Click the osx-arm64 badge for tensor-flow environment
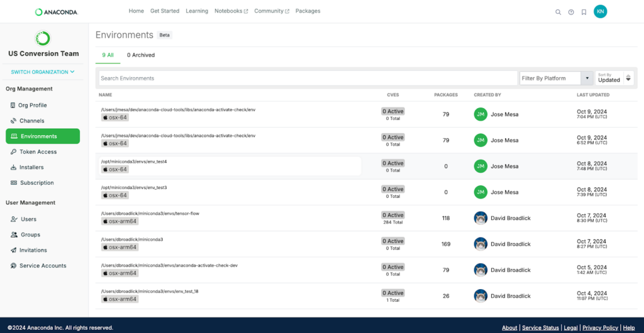Screen dimensions: 644x333 click(120, 221)
